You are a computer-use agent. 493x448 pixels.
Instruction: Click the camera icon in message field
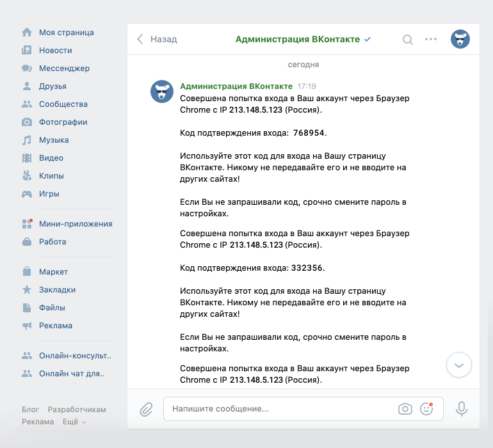pyautogui.click(x=405, y=409)
